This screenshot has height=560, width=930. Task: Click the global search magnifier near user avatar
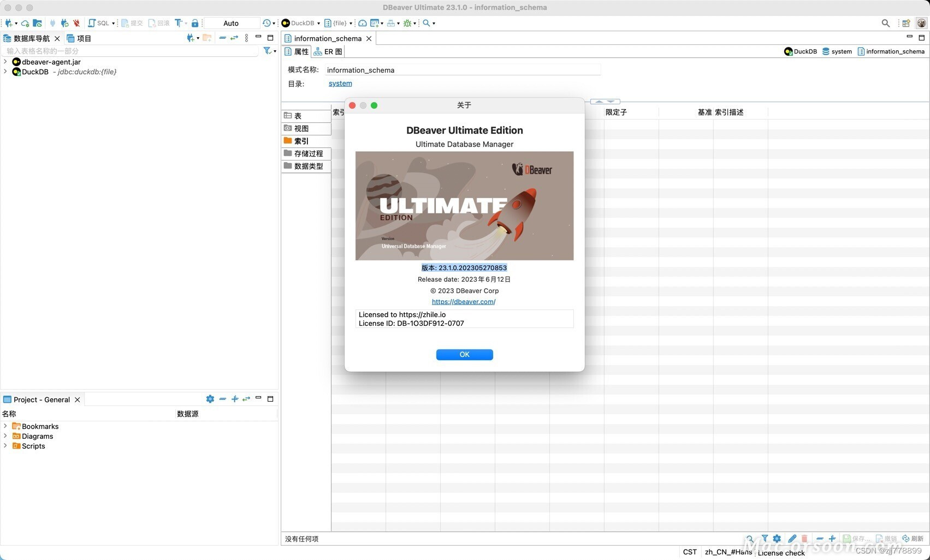tap(886, 23)
